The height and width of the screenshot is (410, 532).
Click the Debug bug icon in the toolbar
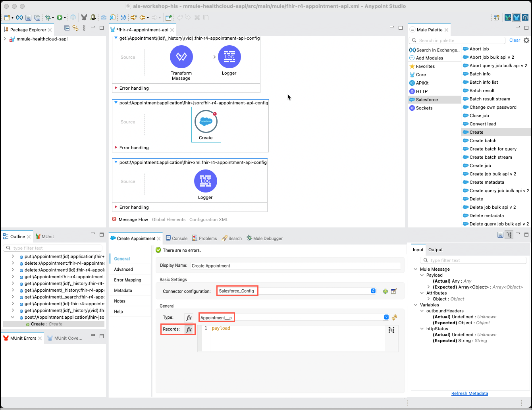coord(48,17)
